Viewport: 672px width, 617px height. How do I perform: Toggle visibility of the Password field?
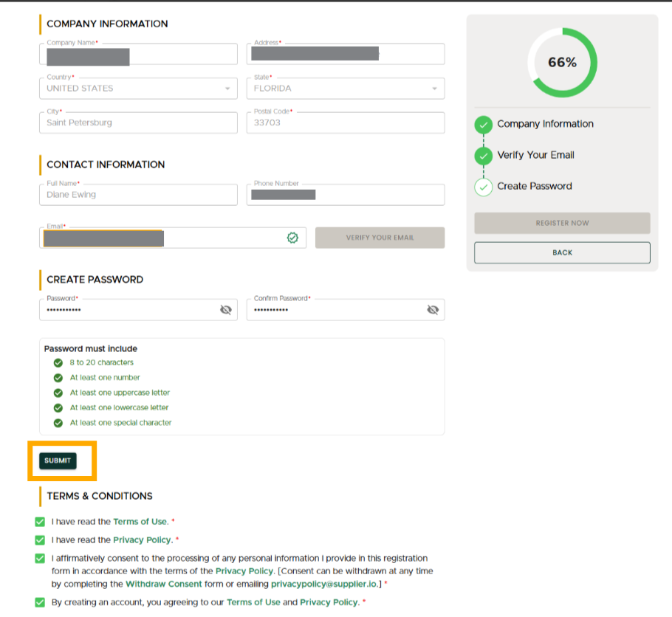click(x=226, y=310)
